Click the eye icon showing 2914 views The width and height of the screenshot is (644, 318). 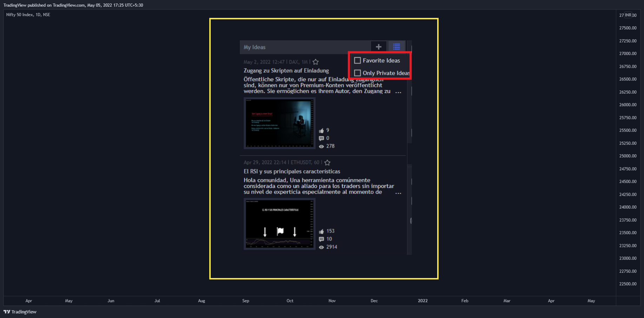pyautogui.click(x=321, y=247)
